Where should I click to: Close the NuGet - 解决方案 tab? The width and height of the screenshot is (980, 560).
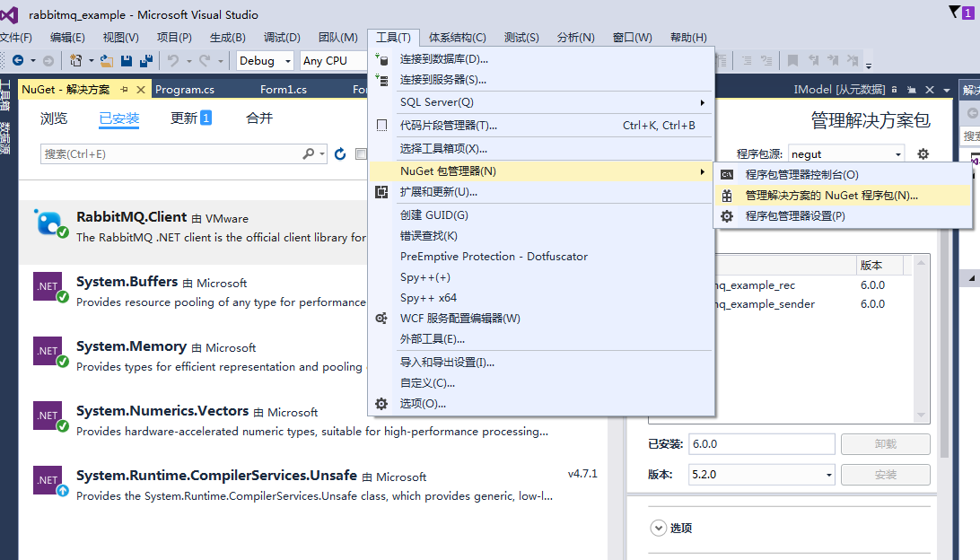pos(141,90)
